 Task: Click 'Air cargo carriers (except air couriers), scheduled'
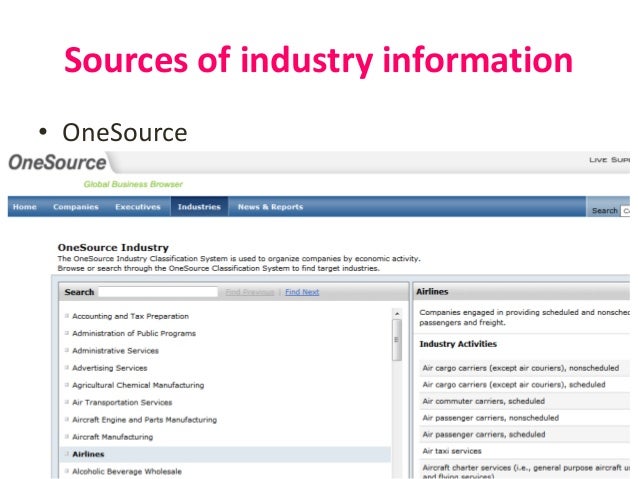pyautogui.click(x=513, y=385)
